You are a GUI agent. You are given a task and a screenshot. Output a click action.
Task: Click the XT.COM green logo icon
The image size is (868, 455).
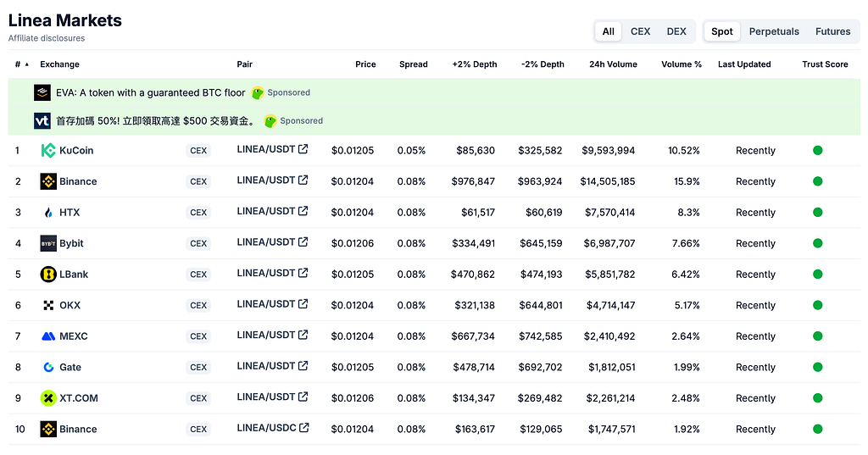[x=48, y=398]
